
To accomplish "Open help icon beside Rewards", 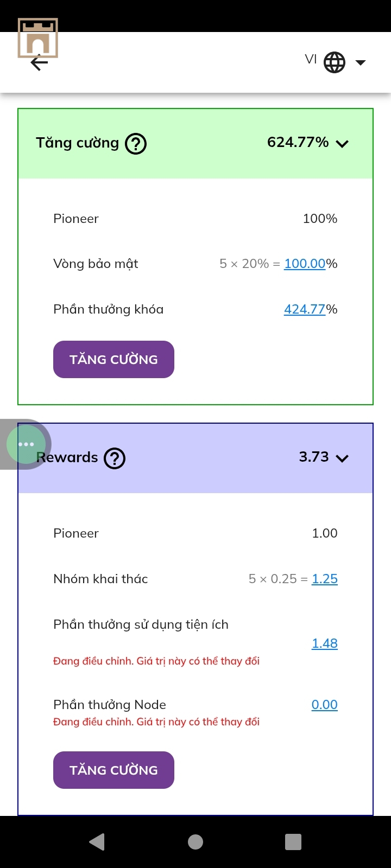I will (x=115, y=458).
